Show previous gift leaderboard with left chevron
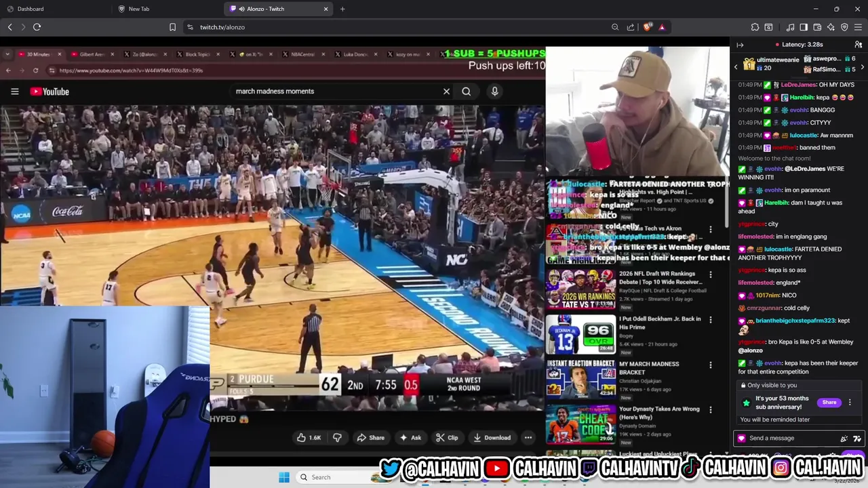This screenshot has height=488, width=868. pos(736,66)
